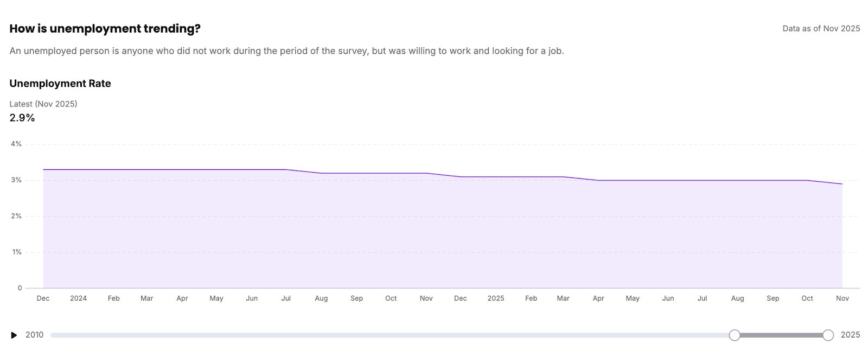The image size is (868, 356).
Task: Click the "Unemployment Rate" chart title
Action: [60, 84]
